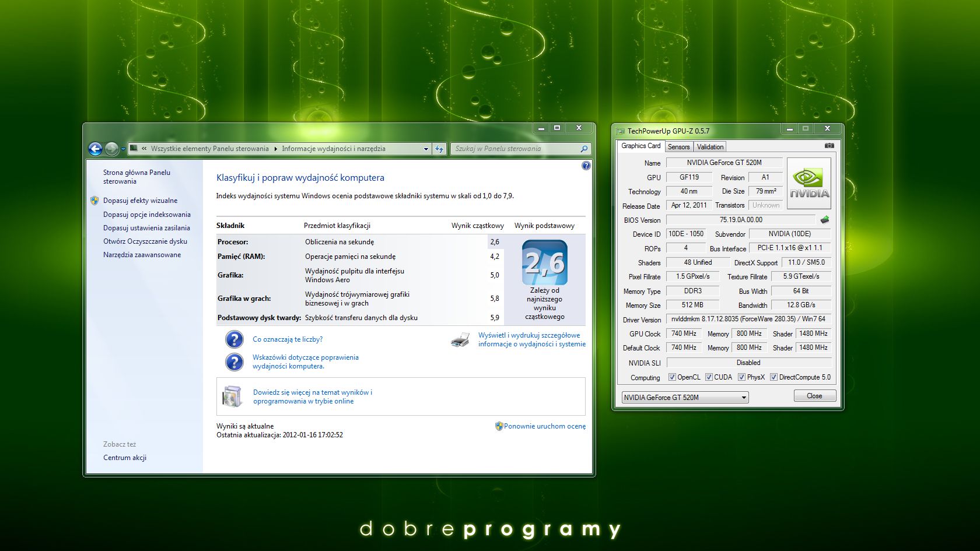Viewport: 980px width, 551px height.
Task: Click the Memory Size value '512 MB'
Action: tap(692, 305)
